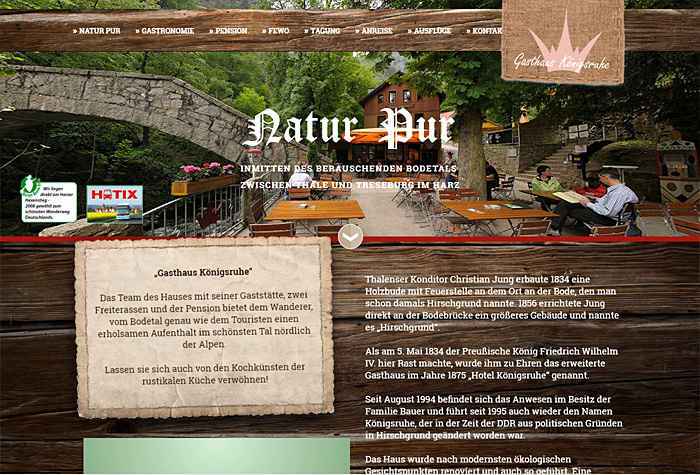Click the Natur Pur headline

click(x=349, y=128)
